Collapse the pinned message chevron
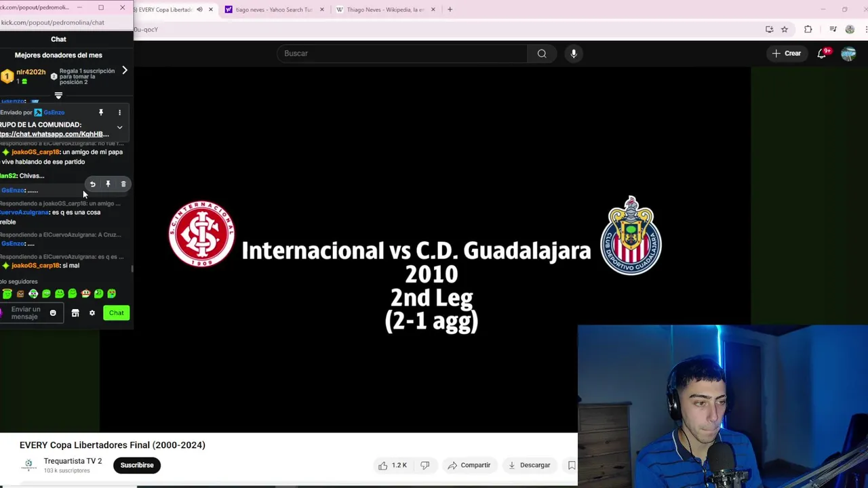 pos(119,127)
